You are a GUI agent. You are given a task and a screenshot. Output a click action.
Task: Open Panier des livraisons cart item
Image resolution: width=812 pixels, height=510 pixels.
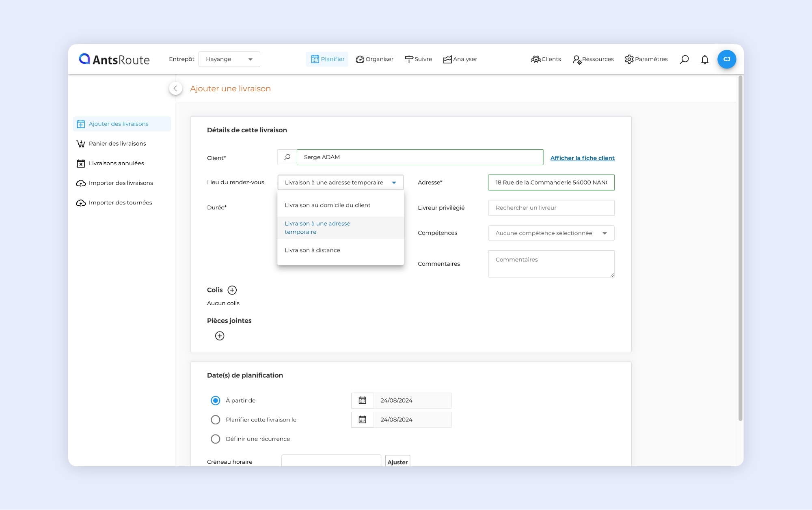coord(117,144)
